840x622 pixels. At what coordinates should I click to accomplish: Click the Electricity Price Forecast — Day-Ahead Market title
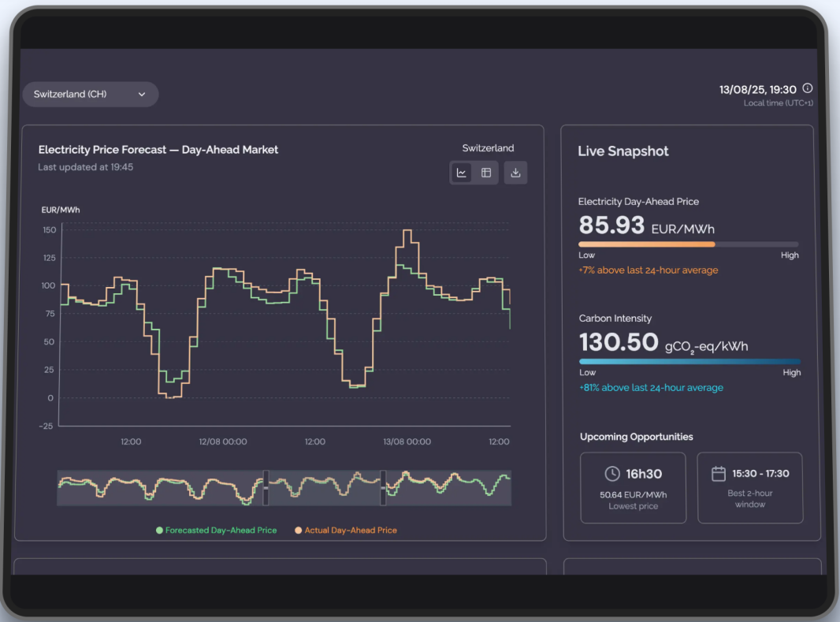[158, 150]
